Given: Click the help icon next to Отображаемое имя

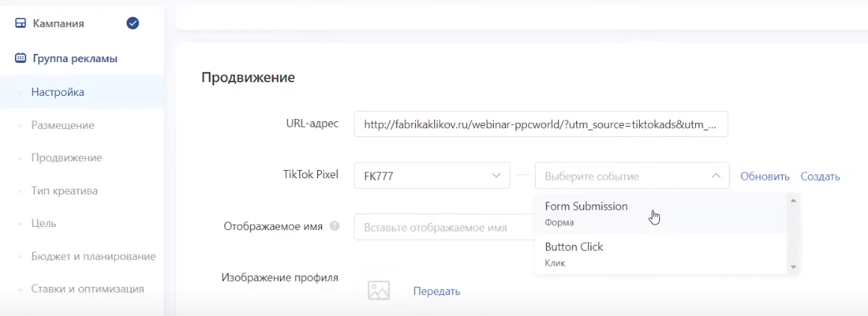Looking at the screenshot, I should coord(334,226).
